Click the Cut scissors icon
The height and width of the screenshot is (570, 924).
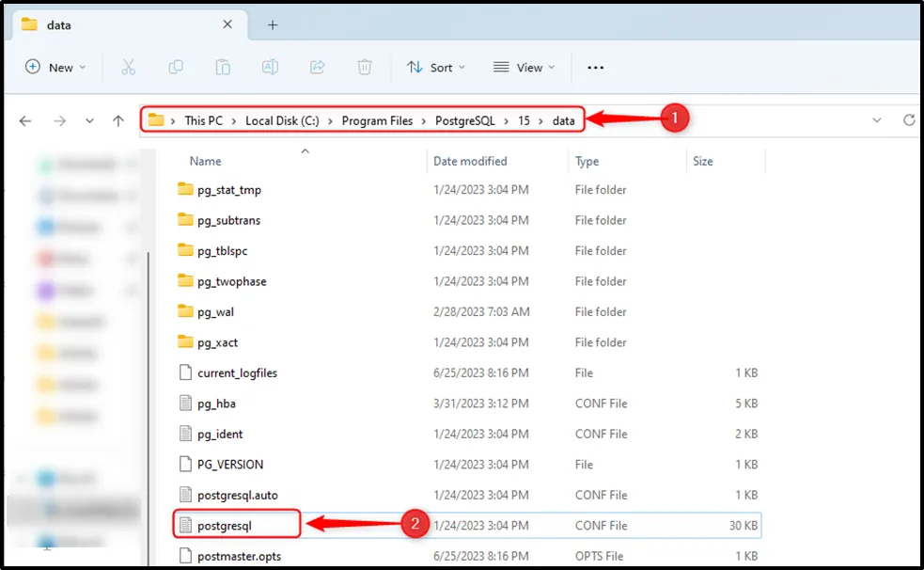click(129, 67)
